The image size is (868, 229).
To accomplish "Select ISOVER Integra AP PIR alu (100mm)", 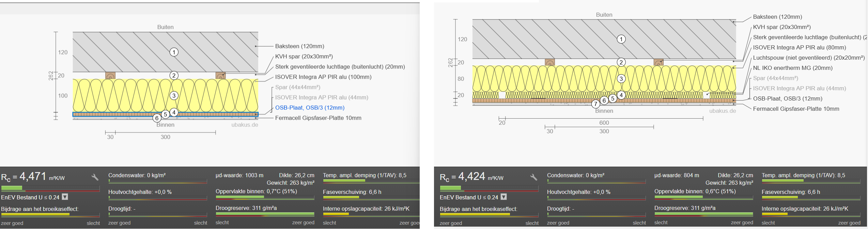I will [x=323, y=77].
